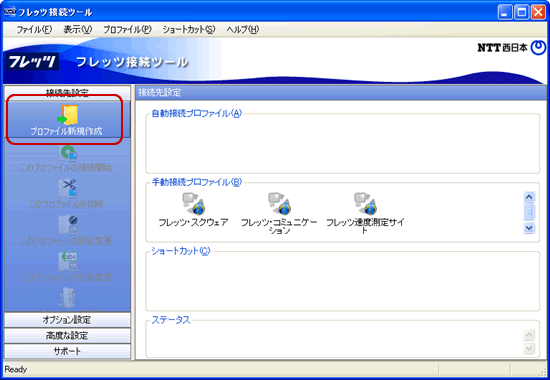Open the ヘルプ(H) menu
550x380 pixels.
[x=242, y=29]
